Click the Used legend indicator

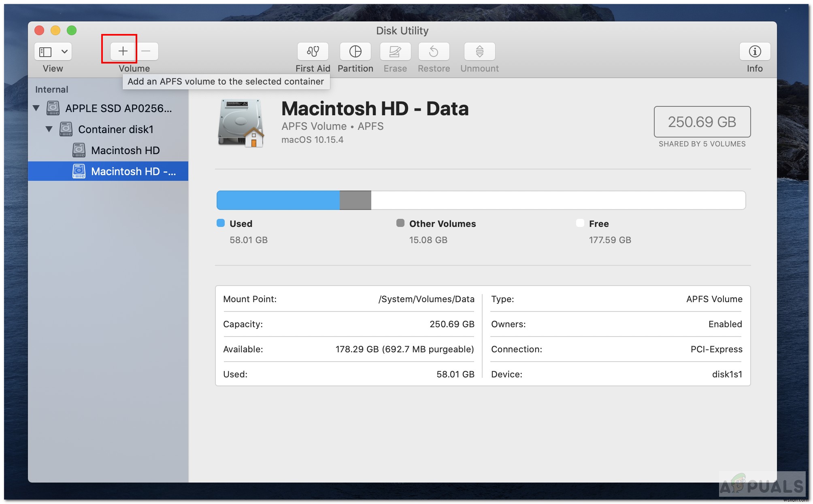220,223
